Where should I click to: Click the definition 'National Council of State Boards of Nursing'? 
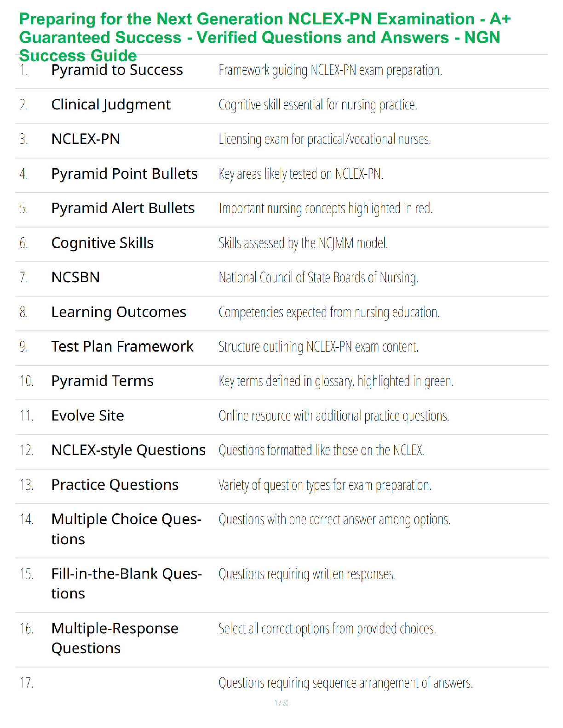coord(318,278)
